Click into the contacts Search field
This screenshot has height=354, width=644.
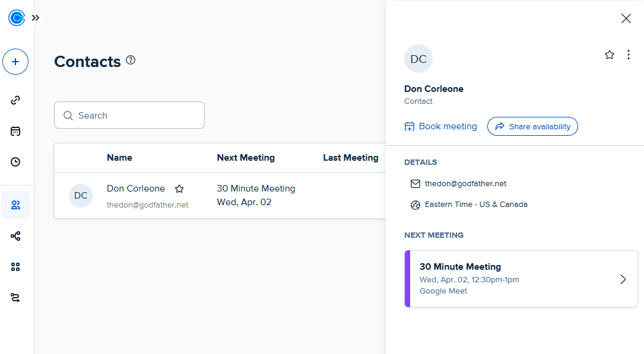pyautogui.click(x=129, y=115)
